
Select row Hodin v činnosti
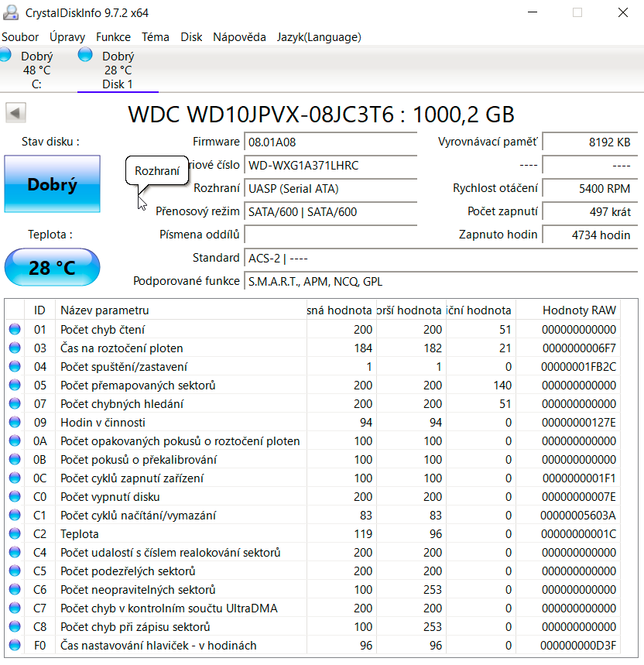pos(313,423)
